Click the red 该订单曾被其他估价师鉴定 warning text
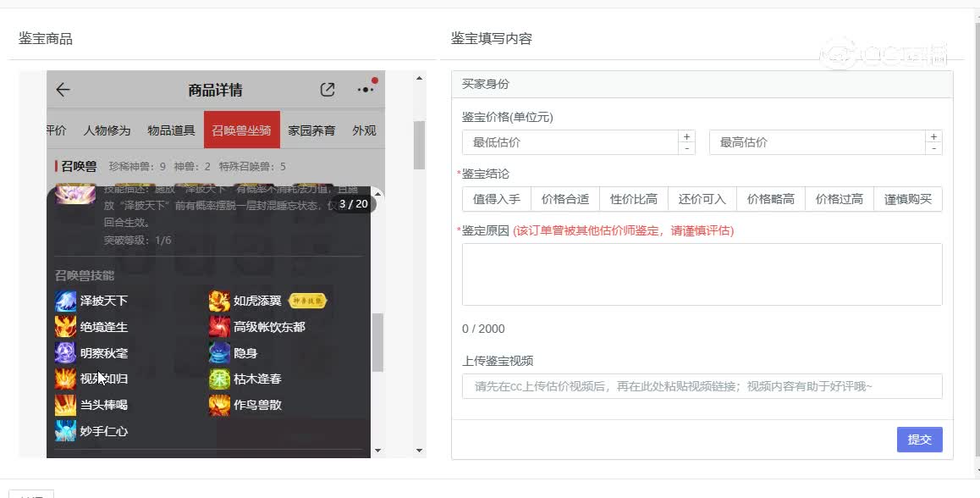 (624, 231)
